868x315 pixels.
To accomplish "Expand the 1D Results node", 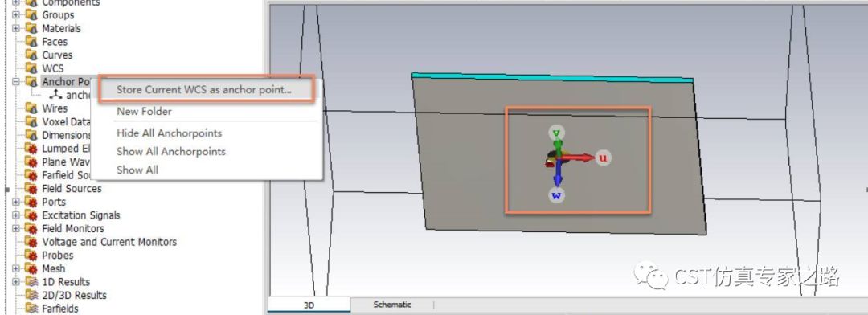I will (16, 282).
